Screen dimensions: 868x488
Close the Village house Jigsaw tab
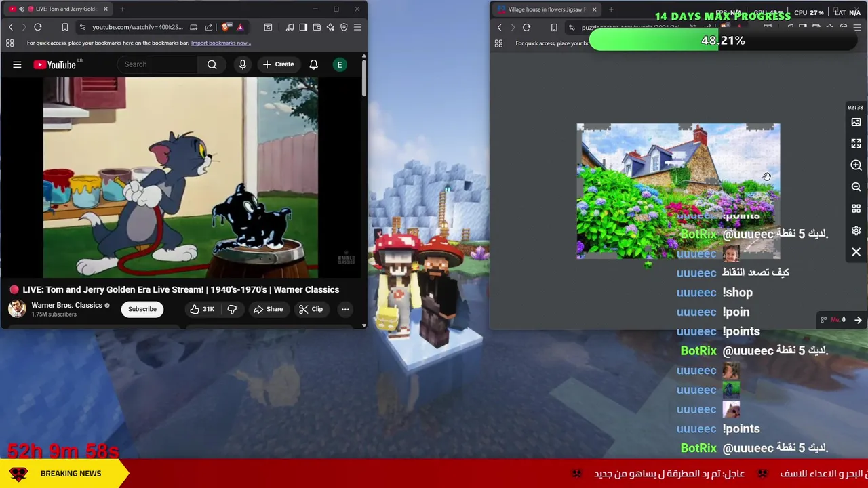click(594, 9)
